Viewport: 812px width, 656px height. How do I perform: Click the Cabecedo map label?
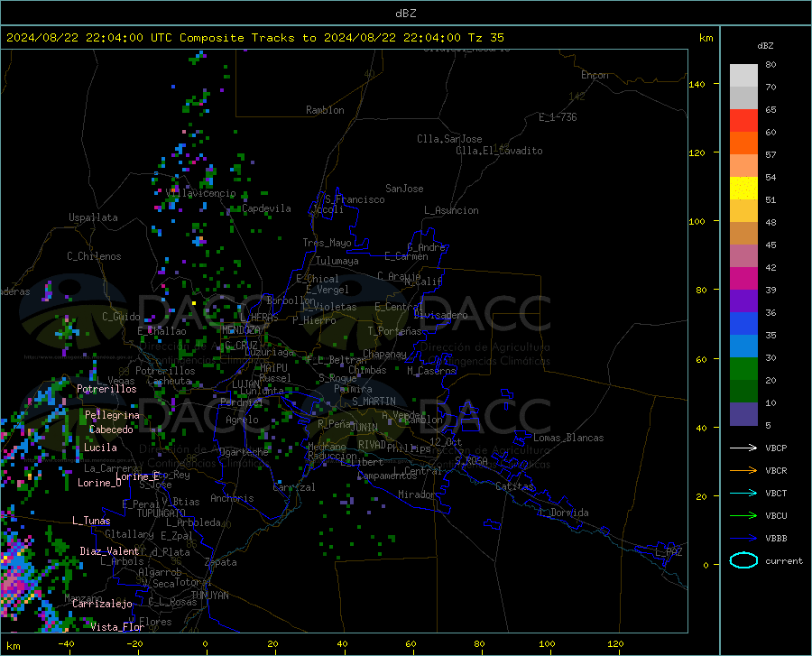click(111, 430)
